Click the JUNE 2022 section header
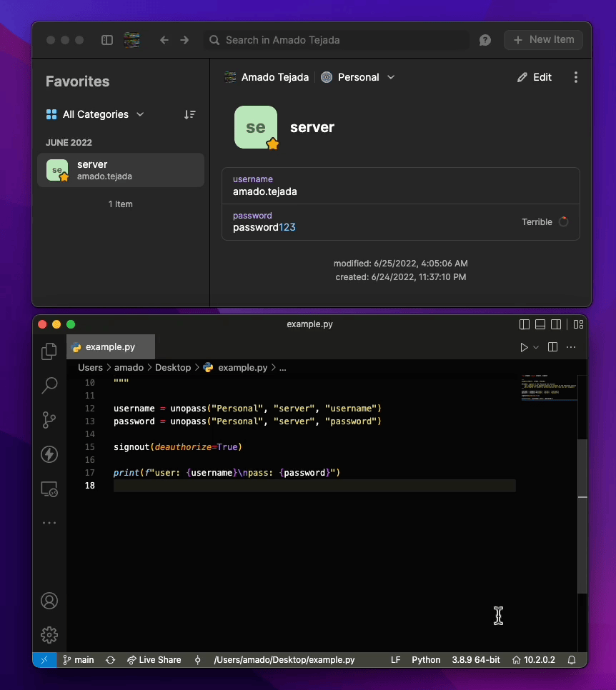616x690 pixels. [x=69, y=143]
